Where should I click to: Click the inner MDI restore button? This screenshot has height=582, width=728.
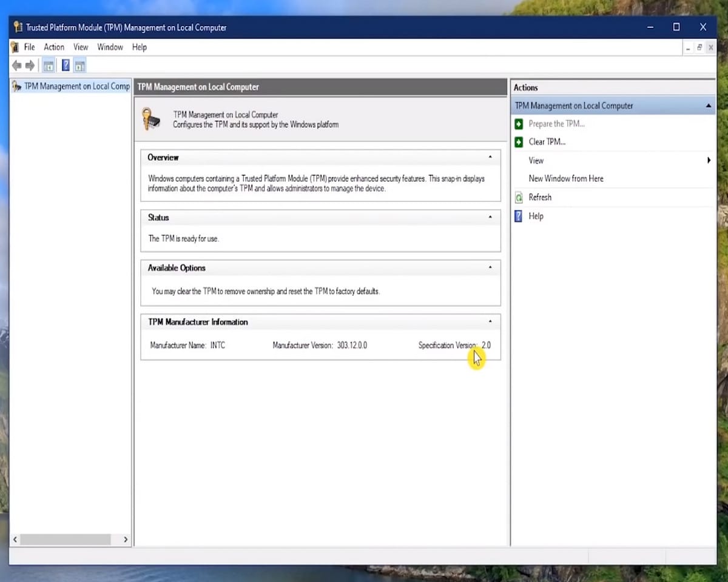[x=699, y=47]
